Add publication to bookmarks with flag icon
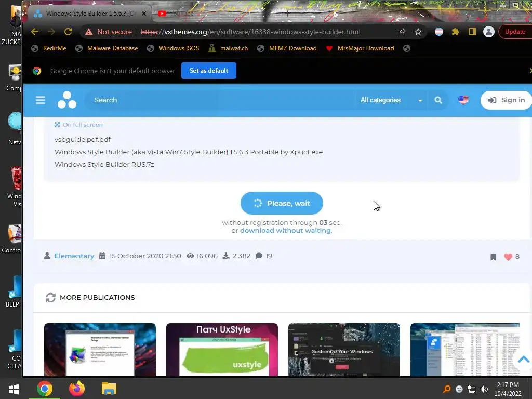This screenshot has height=399, width=532. (x=494, y=257)
